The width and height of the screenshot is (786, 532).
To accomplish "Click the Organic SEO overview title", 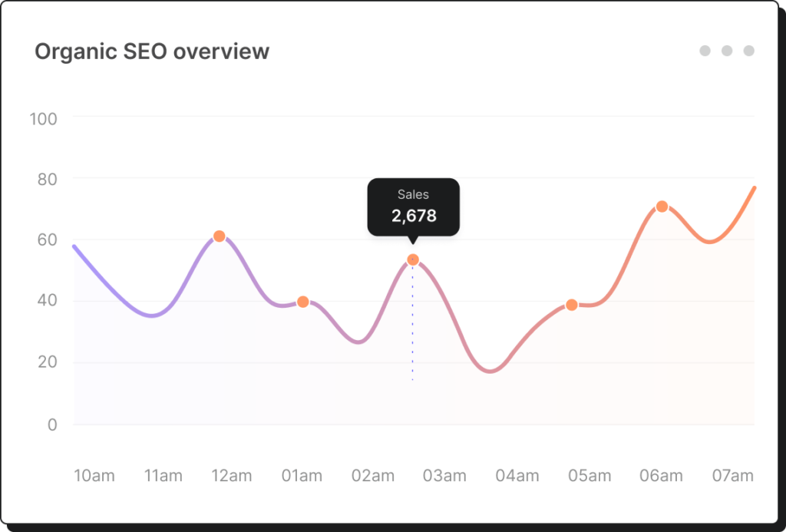I will [x=152, y=51].
